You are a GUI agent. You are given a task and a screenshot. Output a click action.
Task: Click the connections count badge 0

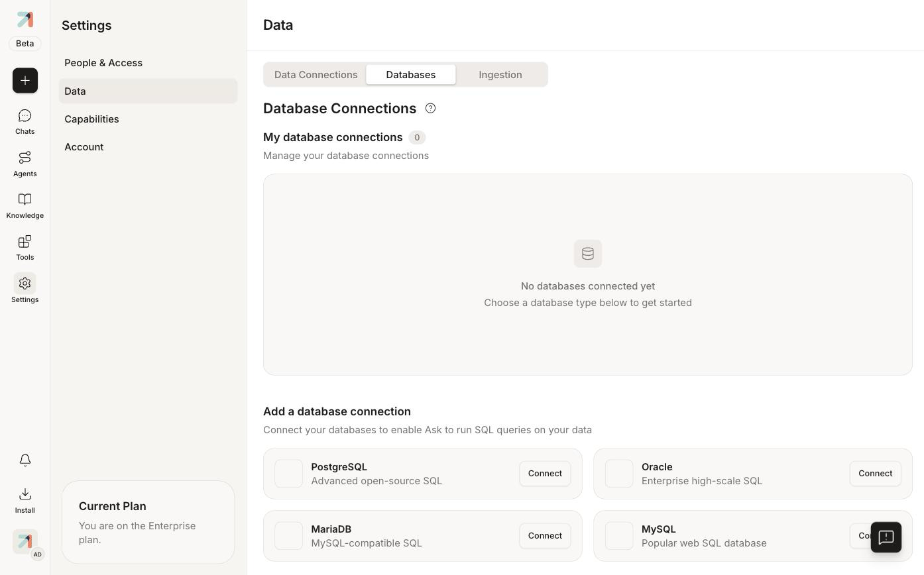pyautogui.click(x=417, y=137)
